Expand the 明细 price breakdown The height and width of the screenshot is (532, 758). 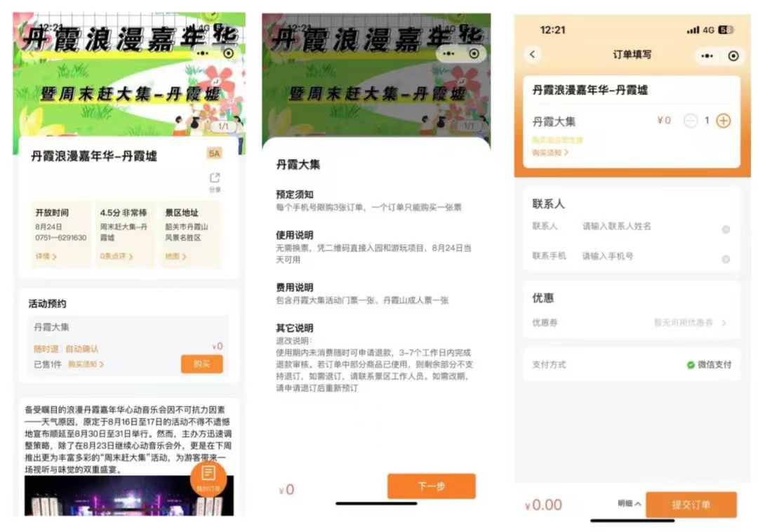[x=629, y=504]
